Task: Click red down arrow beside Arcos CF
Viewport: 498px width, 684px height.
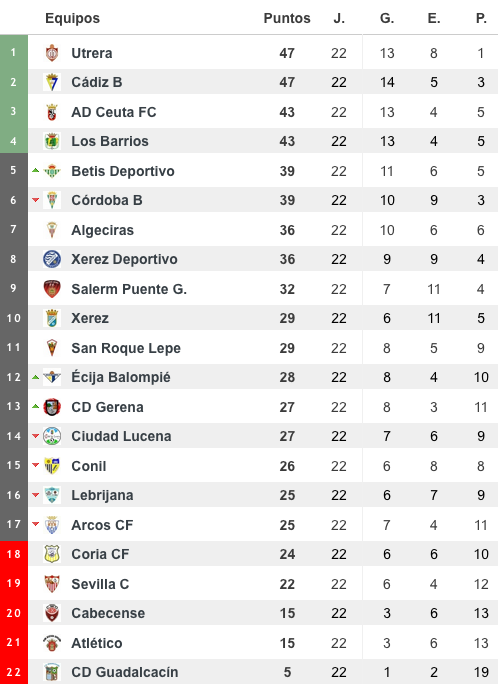Action: 36,524
